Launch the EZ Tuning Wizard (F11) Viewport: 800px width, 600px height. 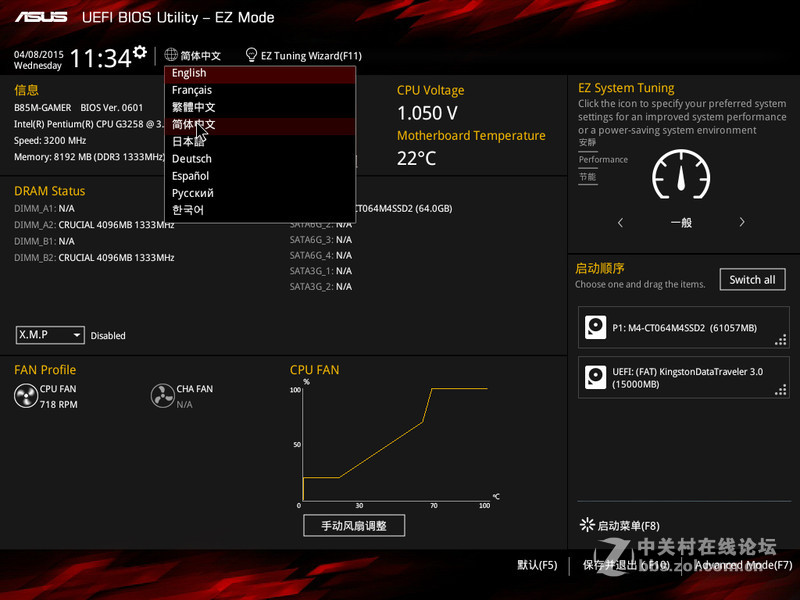pyautogui.click(x=303, y=55)
